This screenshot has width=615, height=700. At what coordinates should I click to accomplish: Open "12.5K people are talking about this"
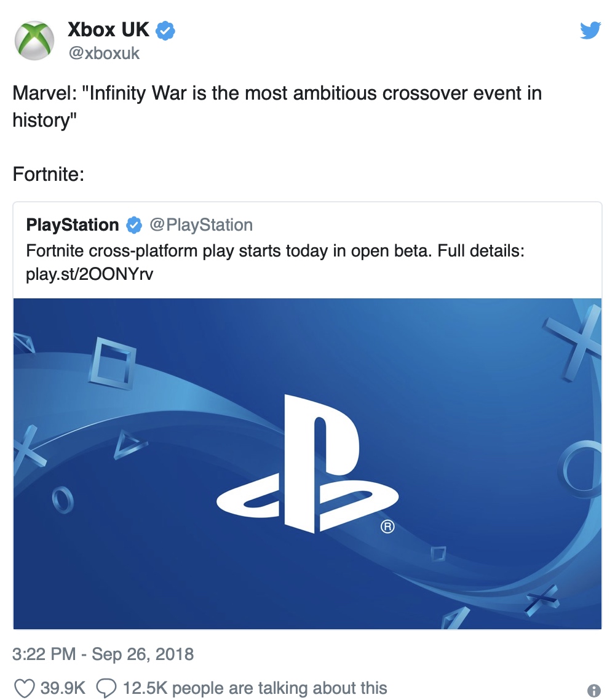255,687
